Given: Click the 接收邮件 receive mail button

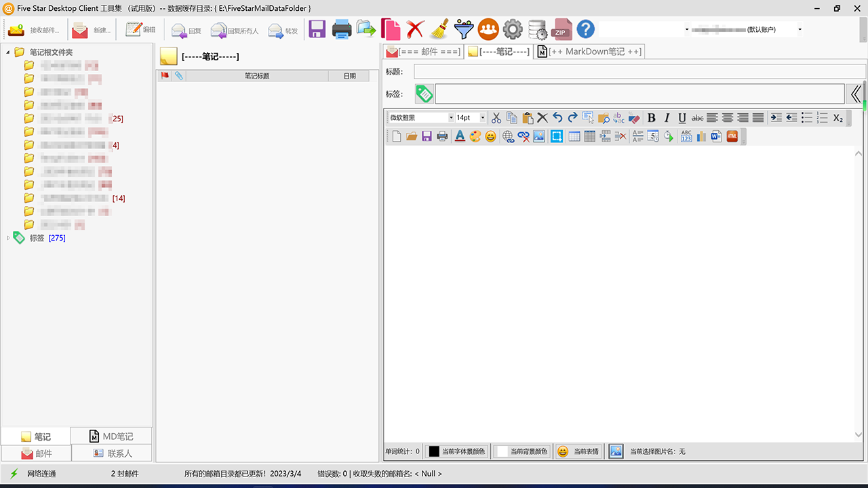Looking at the screenshot, I should [34, 30].
